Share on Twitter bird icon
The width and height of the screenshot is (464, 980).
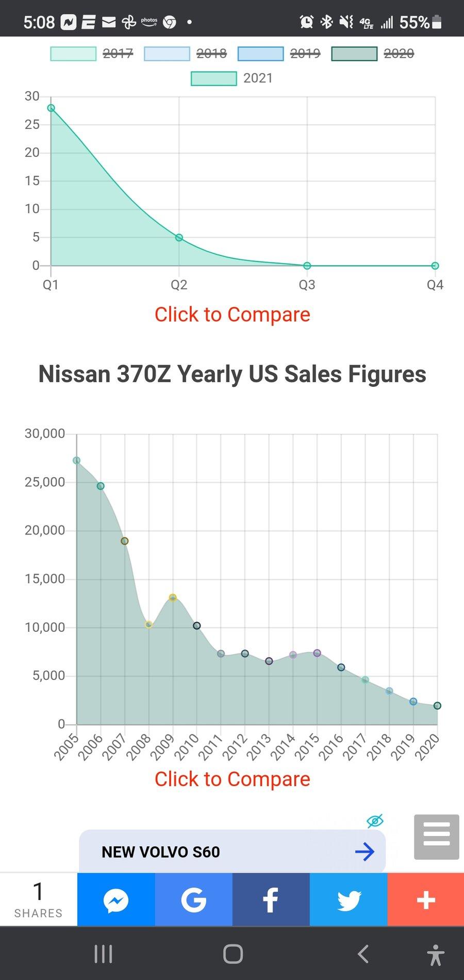coord(349,901)
